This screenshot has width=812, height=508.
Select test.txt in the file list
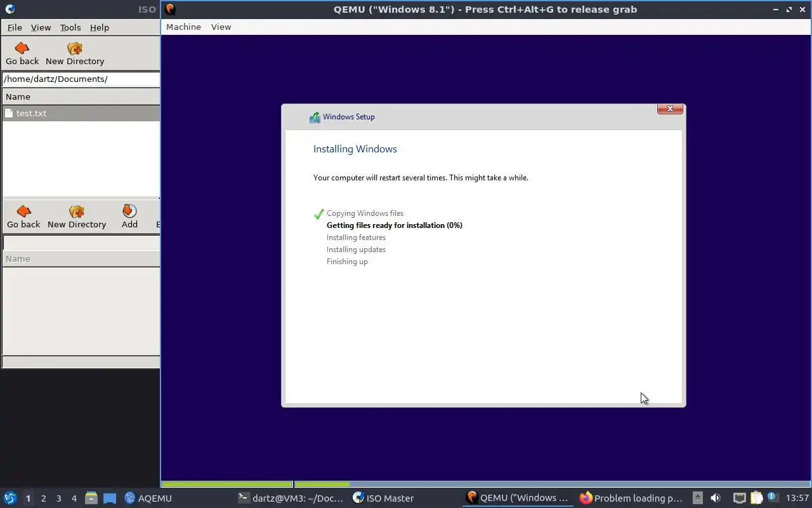coord(81,113)
